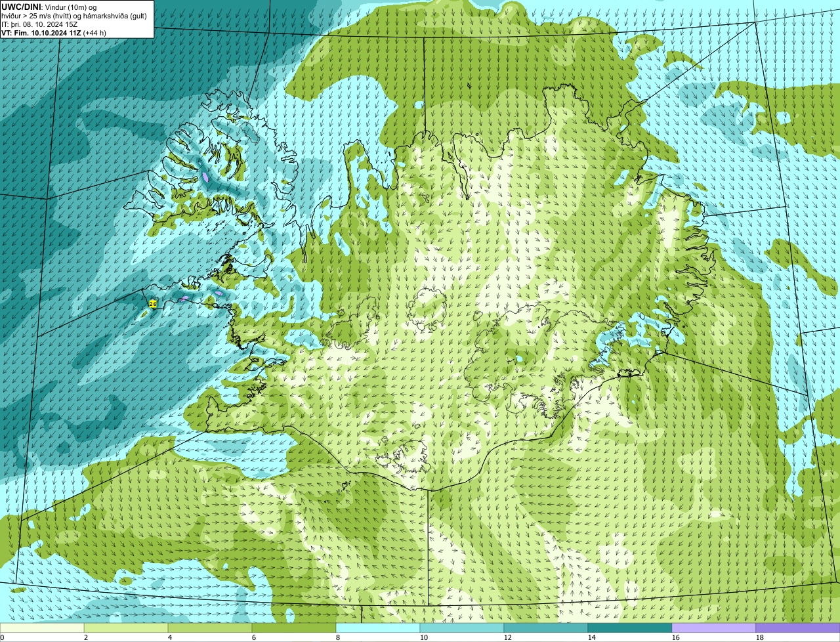Select the 10–12 m/s legend color
Viewport: 840px width, 642px height.
(x=462, y=628)
